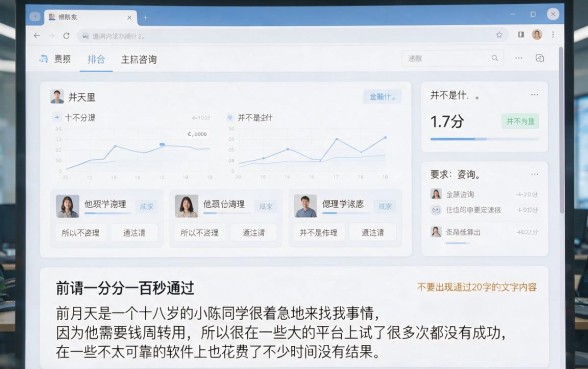Open first person card photo

(68, 206)
